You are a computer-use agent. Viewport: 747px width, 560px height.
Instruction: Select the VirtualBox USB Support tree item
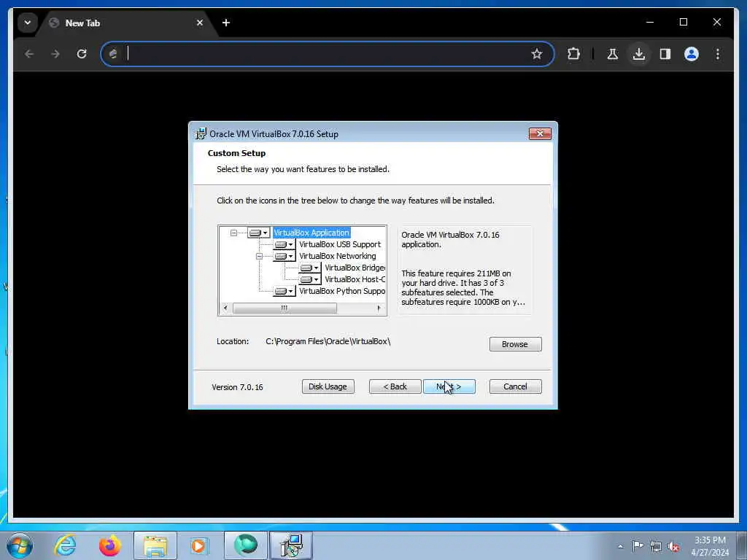[x=340, y=244]
